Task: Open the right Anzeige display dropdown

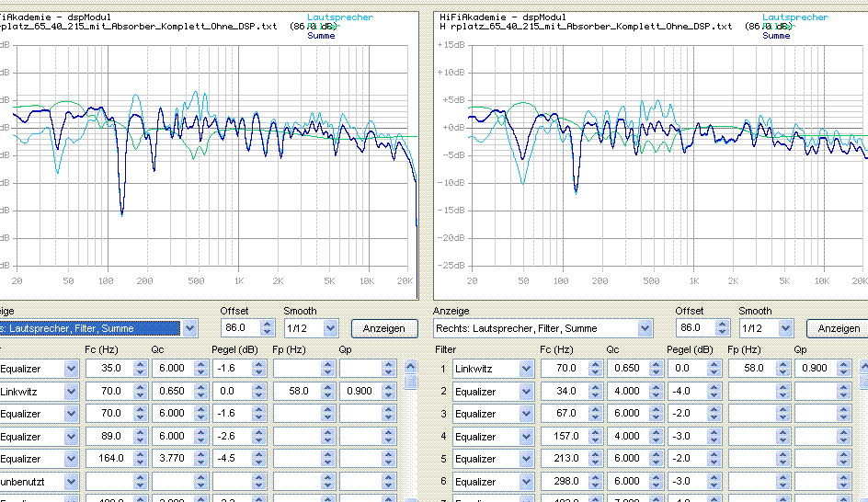Action: click(x=645, y=328)
